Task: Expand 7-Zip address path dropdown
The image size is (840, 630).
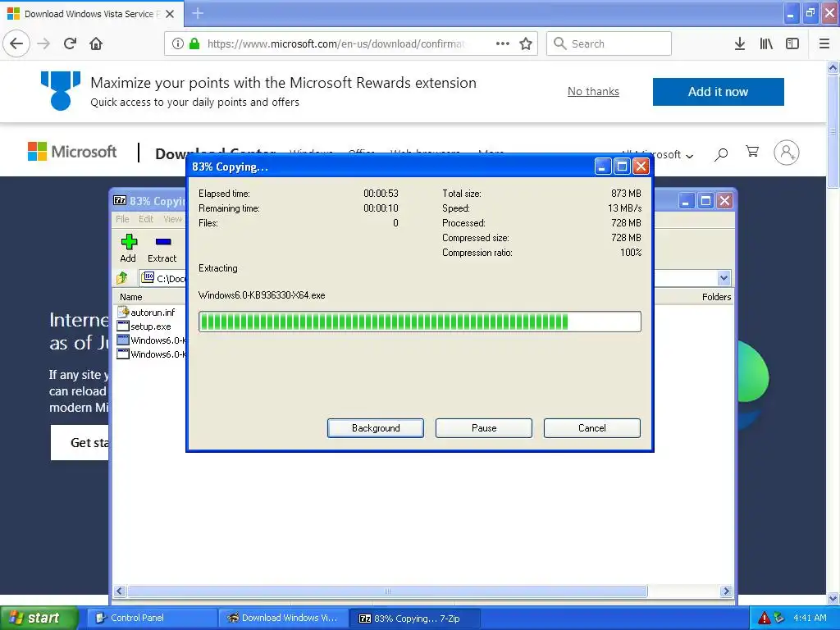Action: point(724,278)
